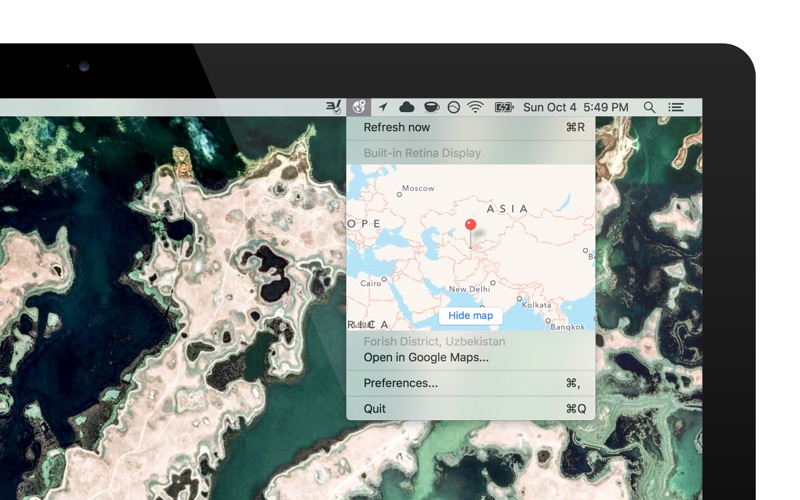Open Spotlight search magnifier
Image resolution: width=800 pixels, height=500 pixels.
(649, 107)
